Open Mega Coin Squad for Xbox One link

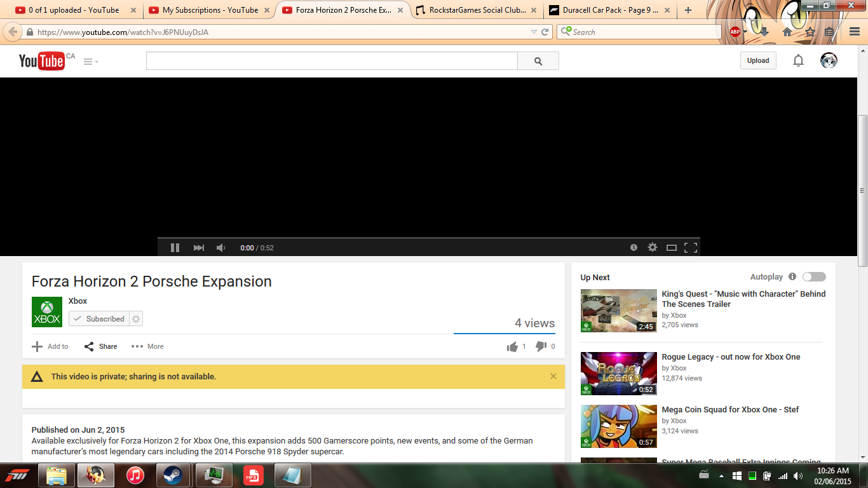pos(730,410)
